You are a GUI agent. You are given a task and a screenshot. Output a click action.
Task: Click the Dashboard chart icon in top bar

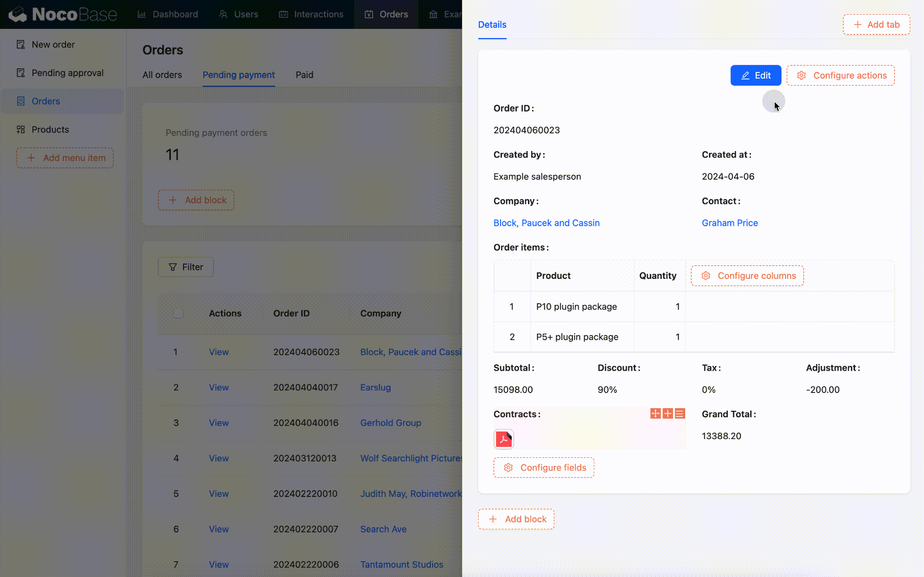[x=142, y=14]
